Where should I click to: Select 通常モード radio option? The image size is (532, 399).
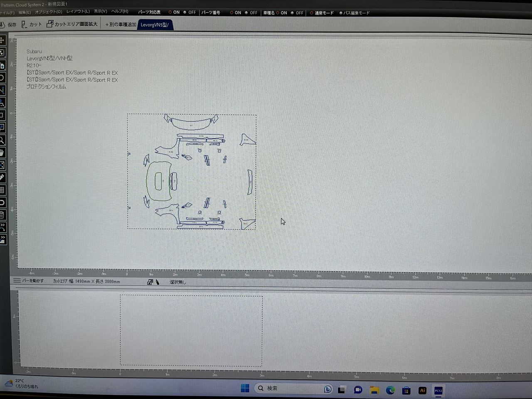click(322, 13)
